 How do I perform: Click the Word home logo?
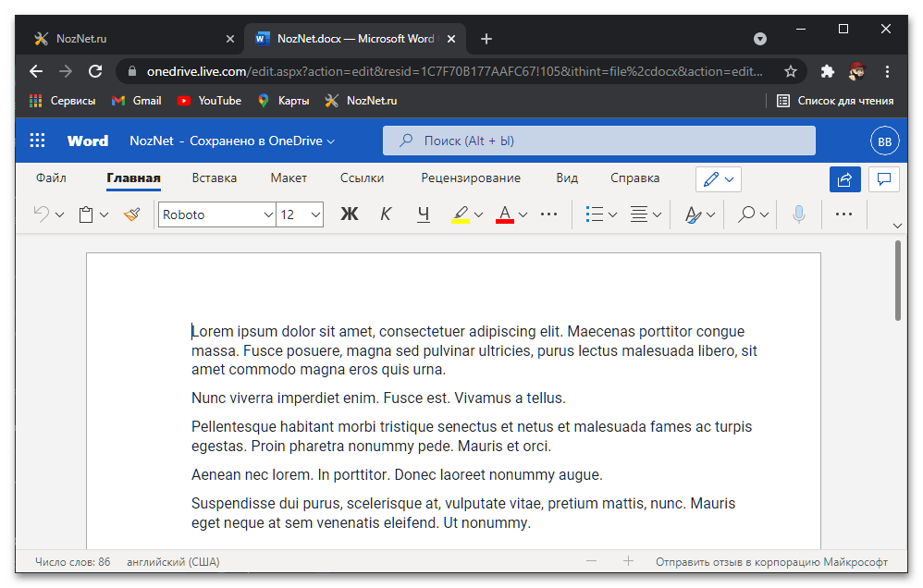point(88,141)
